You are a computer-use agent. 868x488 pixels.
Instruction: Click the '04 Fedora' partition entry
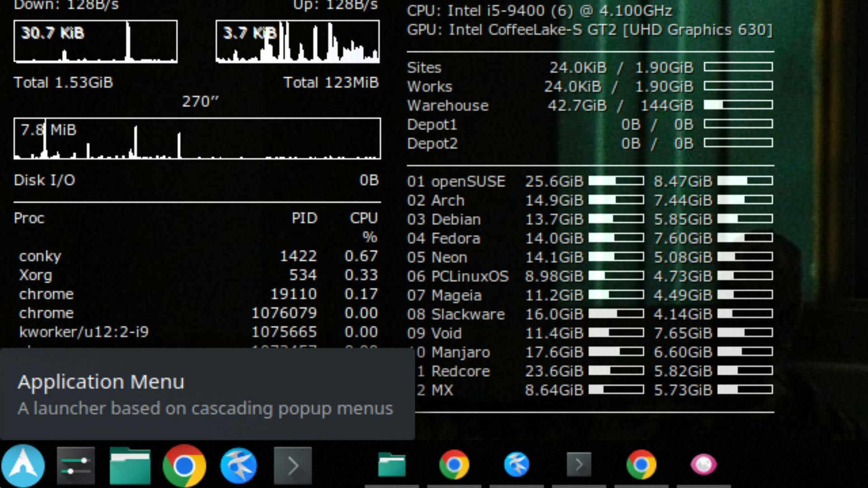click(x=443, y=239)
